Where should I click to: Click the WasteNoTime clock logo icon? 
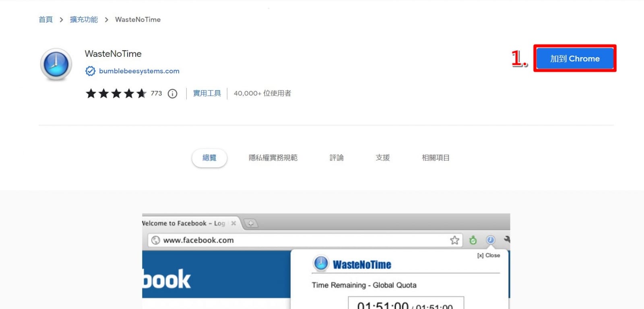click(56, 64)
